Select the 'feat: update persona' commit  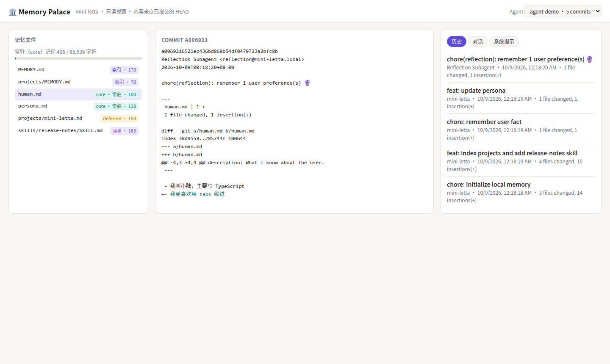pyautogui.click(x=521, y=98)
